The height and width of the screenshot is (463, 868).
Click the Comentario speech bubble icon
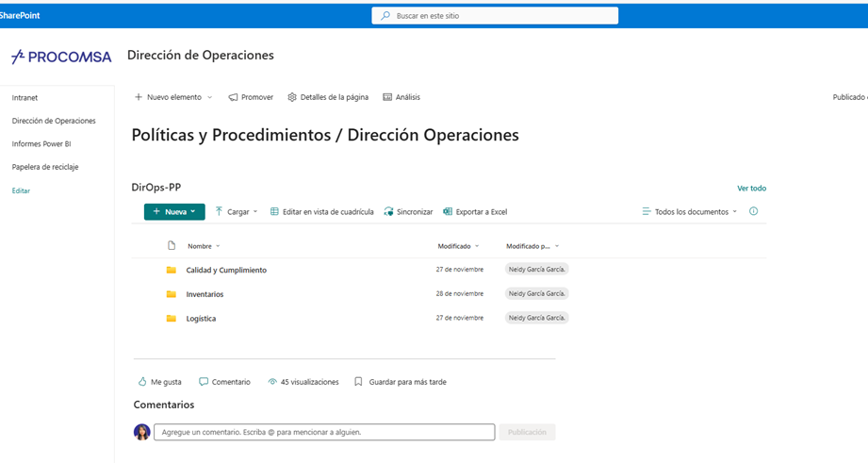click(204, 382)
